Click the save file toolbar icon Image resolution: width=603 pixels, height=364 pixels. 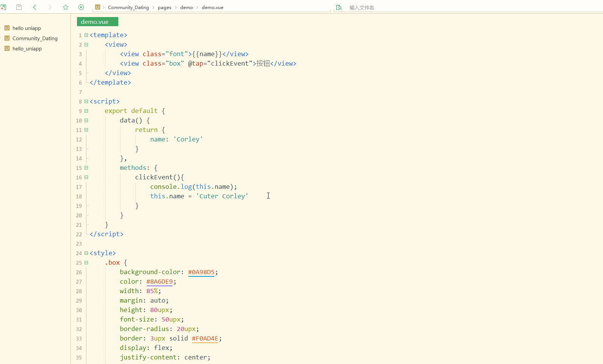click(x=19, y=7)
